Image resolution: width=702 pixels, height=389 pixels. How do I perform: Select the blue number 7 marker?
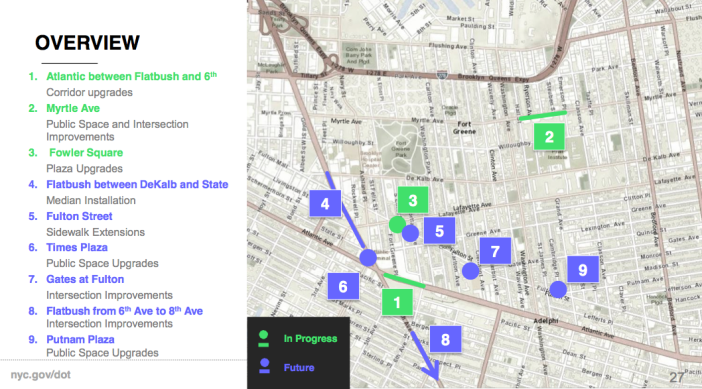pos(495,251)
